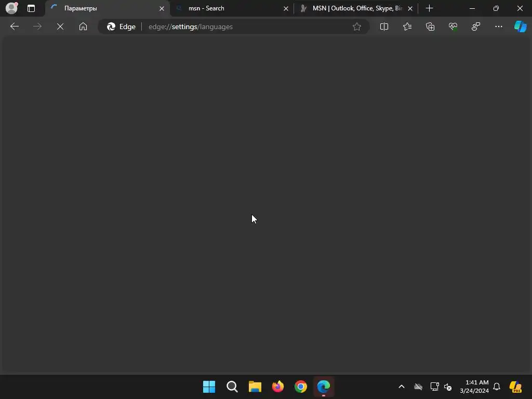Open File Explorer from taskbar
Image resolution: width=532 pixels, height=399 pixels.
pyautogui.click(x=255, y=387)
